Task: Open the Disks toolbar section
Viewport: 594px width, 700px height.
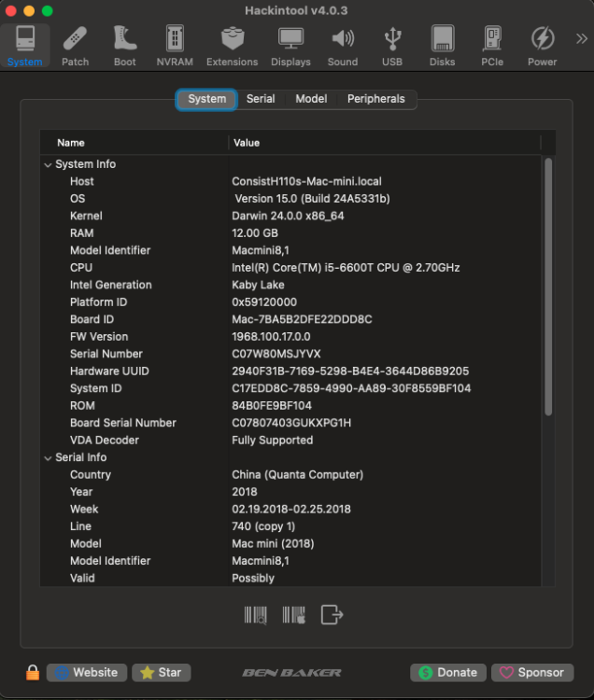Action: coord(442,47)
